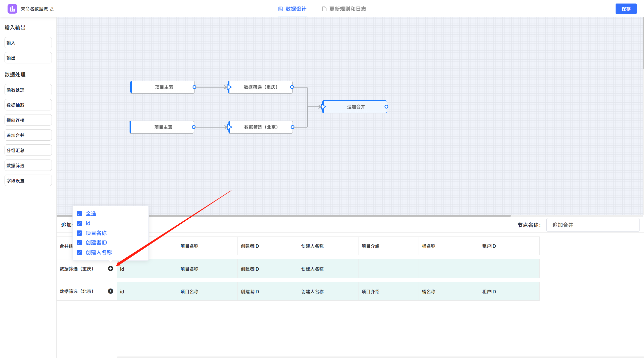Screen dimensions: 644x358
Task: Click plus icon beside 数据筛选（重庆）row
Action: coord(110,268)
